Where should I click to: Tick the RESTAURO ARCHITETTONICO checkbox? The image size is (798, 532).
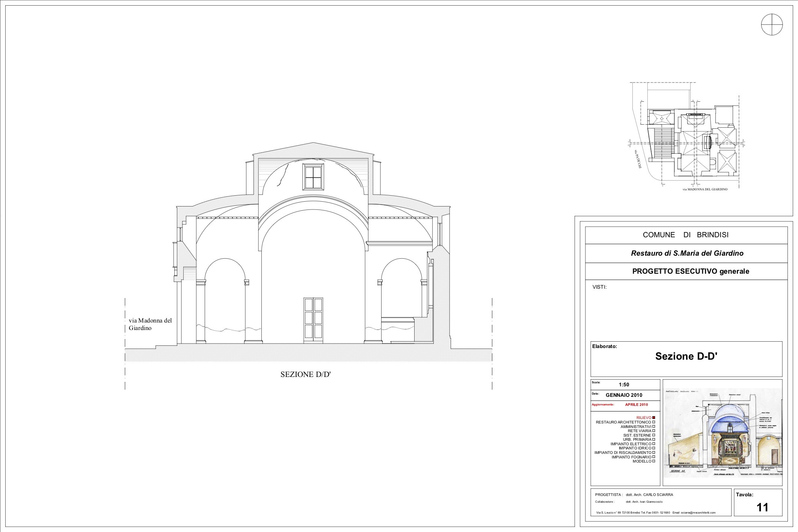654,422
